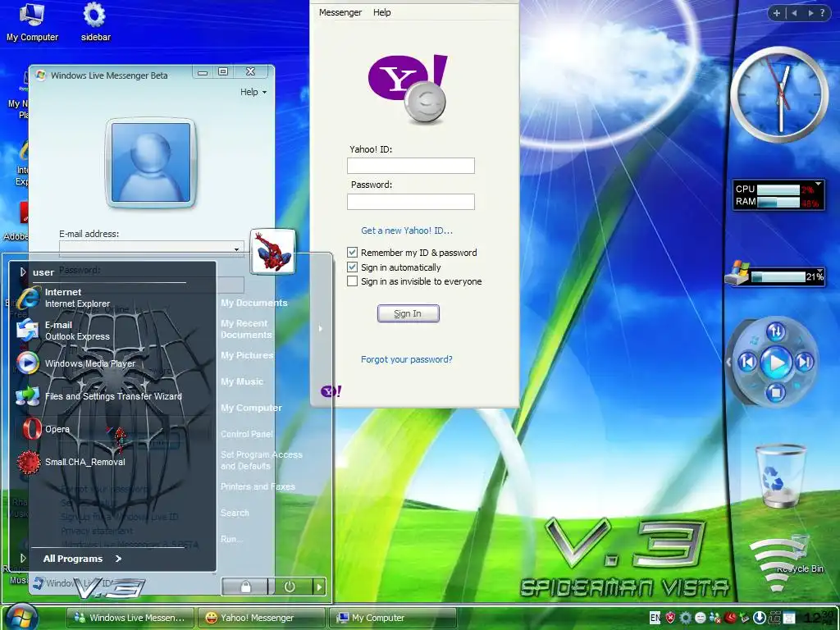
Task: Click the CPU usage bar
Action: point(778,189)
